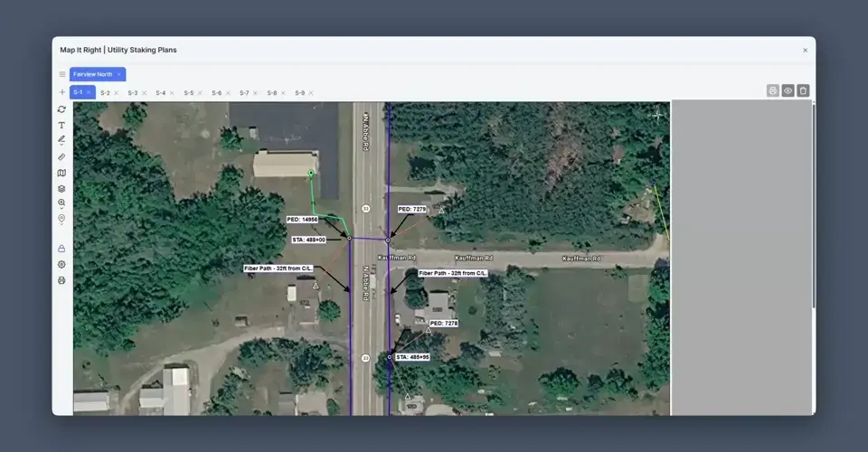Screen dimensions: 868x452
Task: Click node at STA 488+00 junction
Action: point(349,239)
